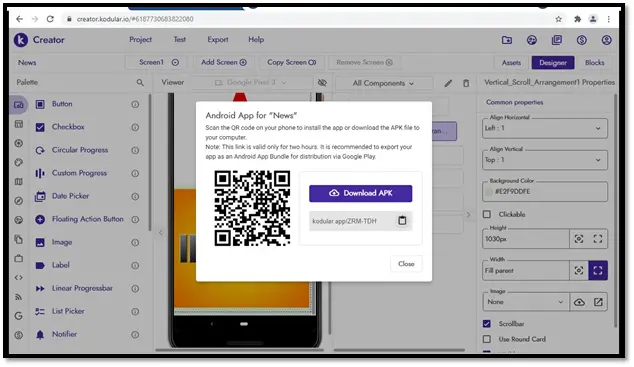Search the Palette with magnifier icon
This screenshot has height=367, width=634.
pyautogui.click(x=140, y=82)
